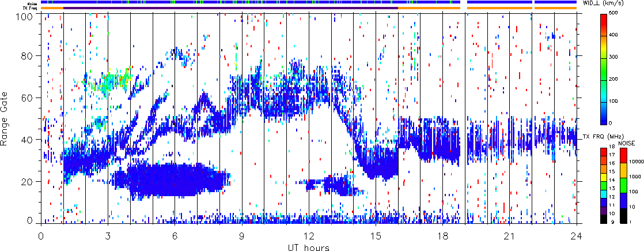Click the '1000' label on NOISE legend

pyautogui.click(x=635, y=177)
